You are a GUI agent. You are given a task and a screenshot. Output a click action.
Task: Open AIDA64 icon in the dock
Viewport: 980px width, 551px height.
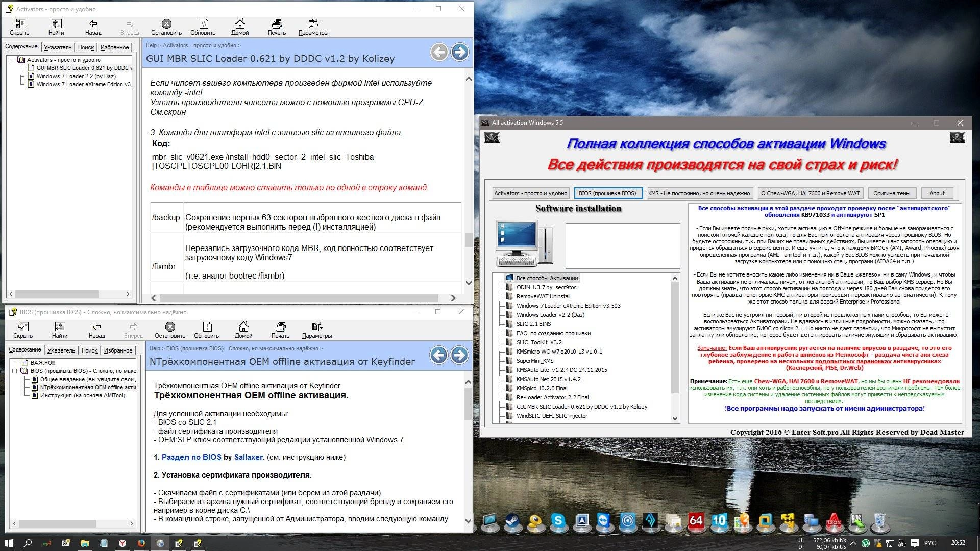[696, 521]
